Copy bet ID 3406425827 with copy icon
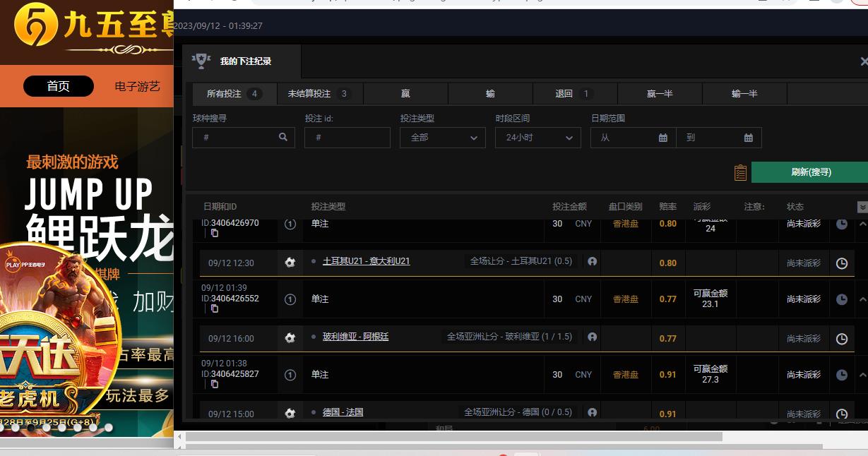This screenshot has width=868, height=456. pos(214,384)
